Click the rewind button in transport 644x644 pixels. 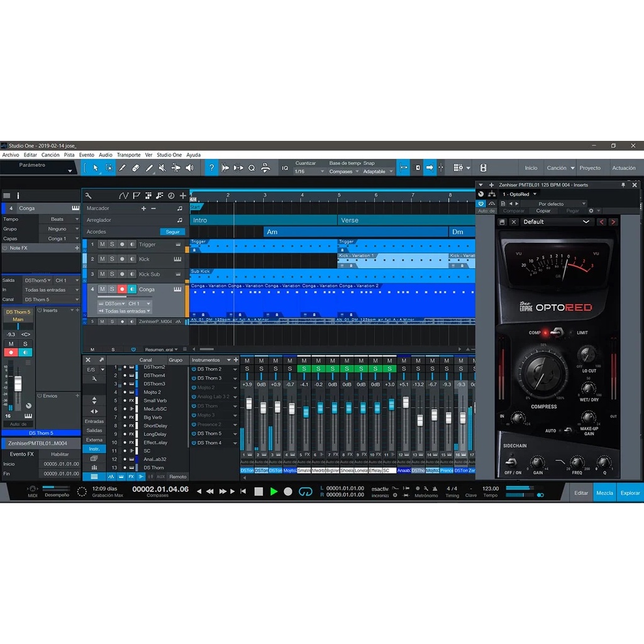210,491
